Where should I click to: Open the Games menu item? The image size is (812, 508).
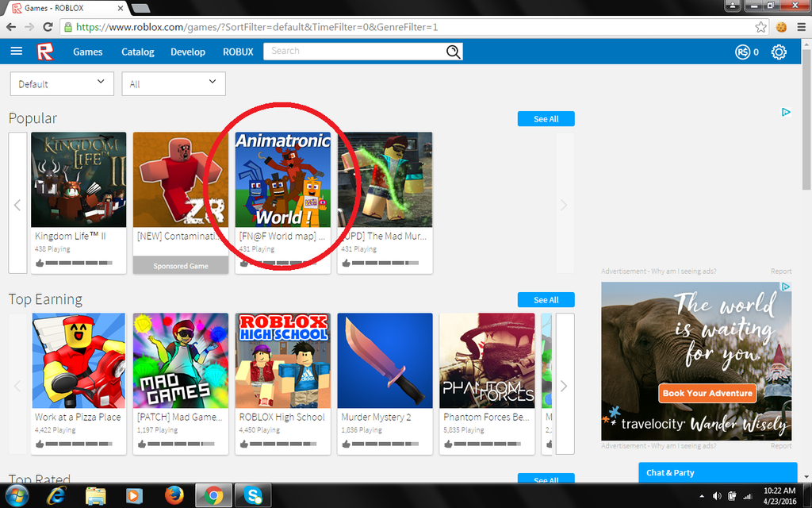pos(87,52)
